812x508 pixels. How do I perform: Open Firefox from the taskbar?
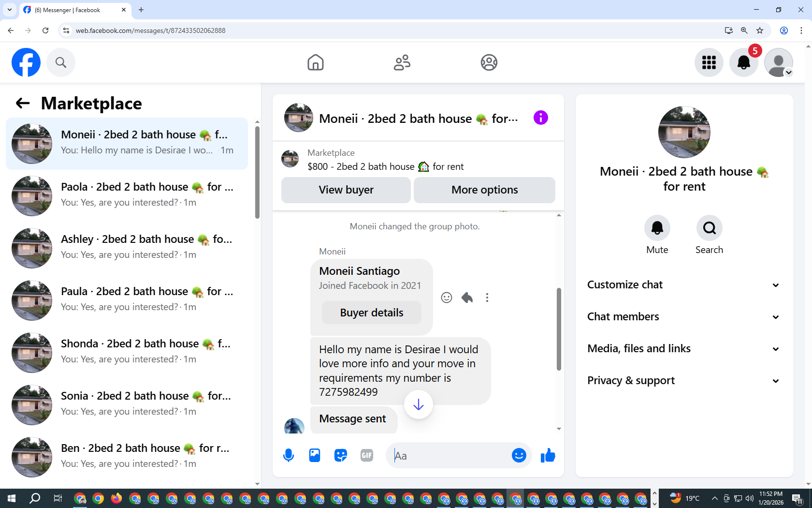pyautogui.click(x=116, y=498)
